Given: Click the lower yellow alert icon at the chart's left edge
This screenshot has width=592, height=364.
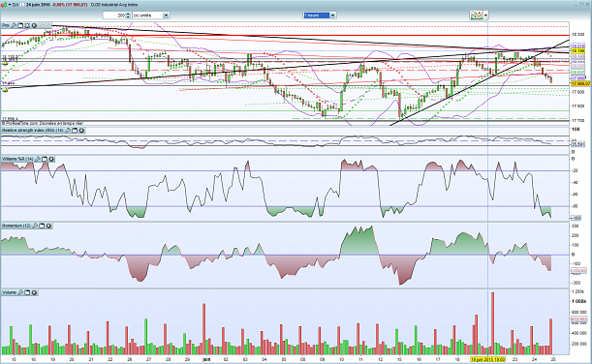Looking at the screenshot, I should coord(5,90).
